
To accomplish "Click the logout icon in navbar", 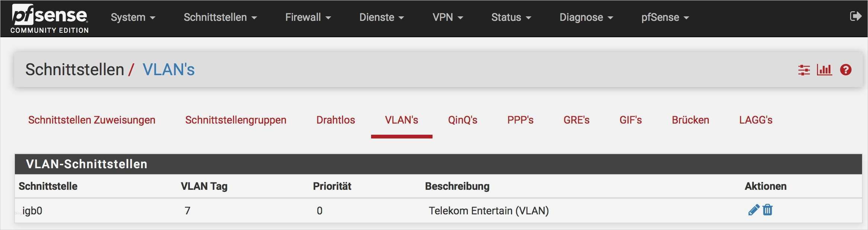I will [855, 16].
